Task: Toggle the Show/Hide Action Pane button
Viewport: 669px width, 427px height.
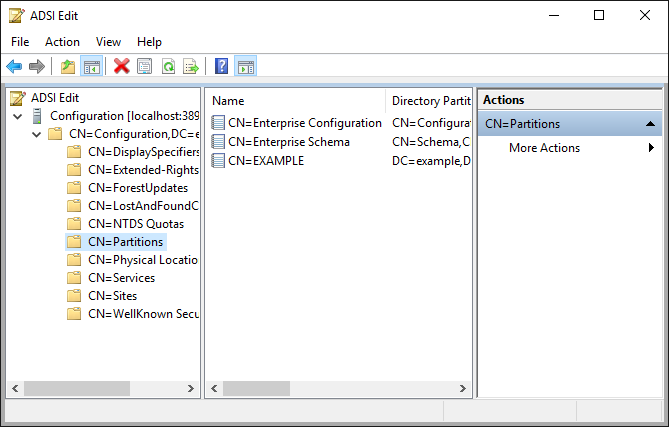Action: (x=245, y=67)
